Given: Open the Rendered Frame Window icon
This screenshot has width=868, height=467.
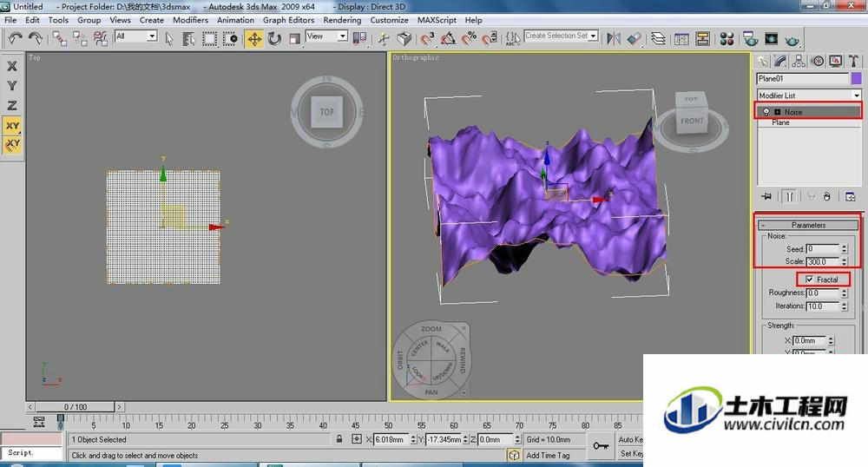Looking at the screenshot, I should point(771,38).
